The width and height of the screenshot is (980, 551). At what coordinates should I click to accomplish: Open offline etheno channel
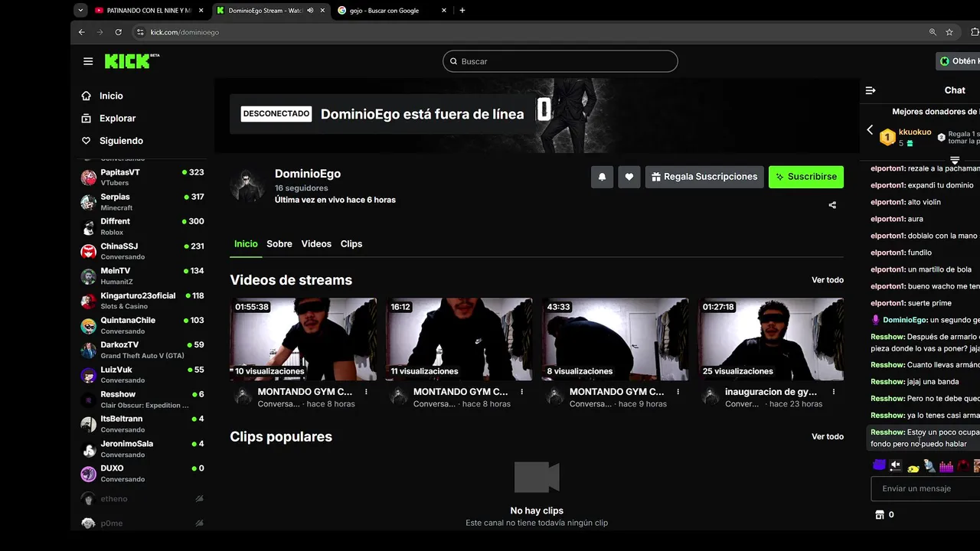[142, 499]
